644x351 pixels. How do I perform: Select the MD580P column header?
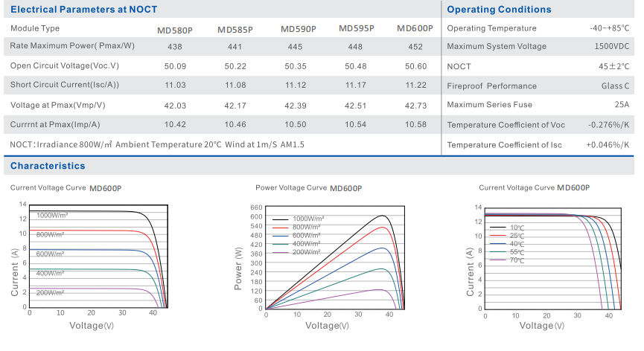175,30
